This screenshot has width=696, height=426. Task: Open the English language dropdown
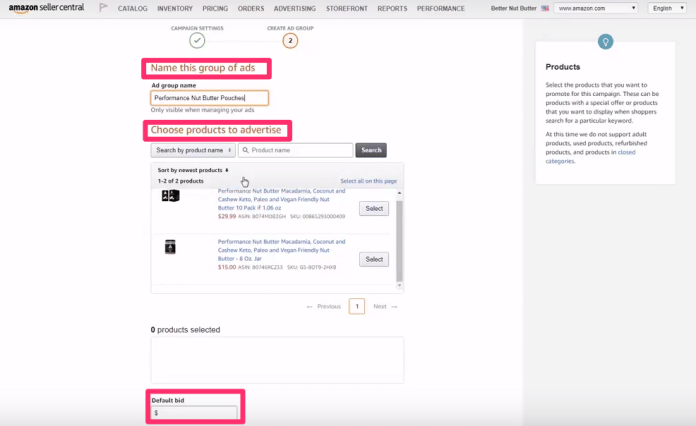click(x=665, y=8)
